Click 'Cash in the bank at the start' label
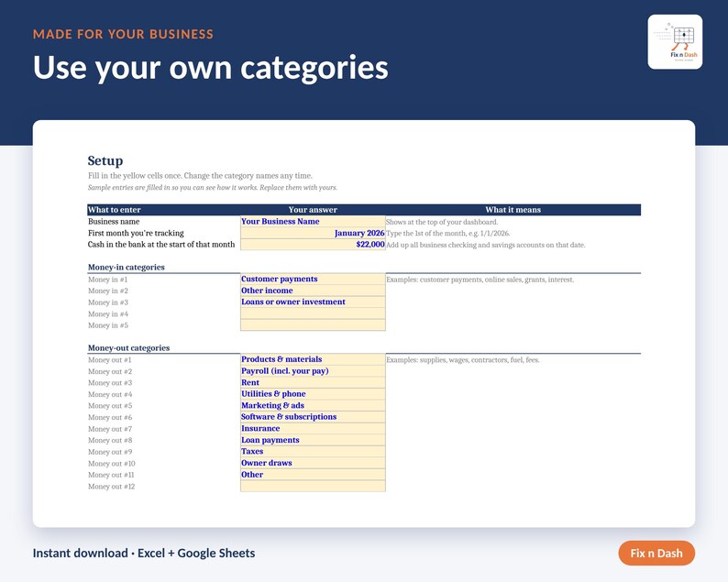Screen dimensions: 728x582 pos(161,245)
